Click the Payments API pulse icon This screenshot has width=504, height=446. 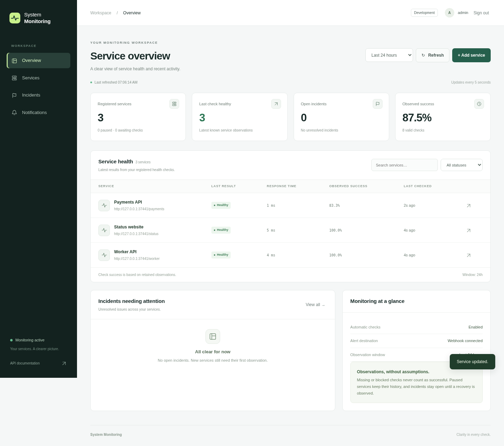[x=104, y=205]
